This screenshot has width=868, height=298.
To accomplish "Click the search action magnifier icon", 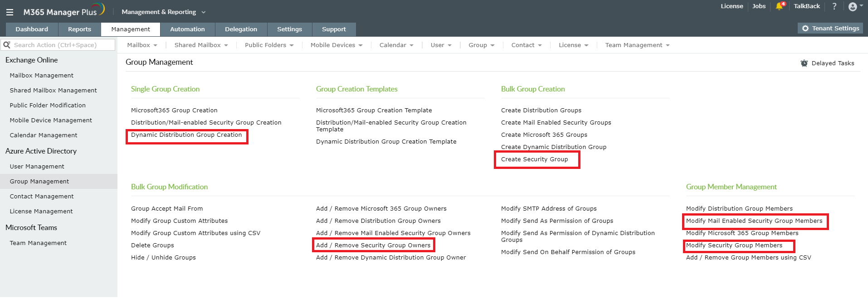I will [7, 45].
